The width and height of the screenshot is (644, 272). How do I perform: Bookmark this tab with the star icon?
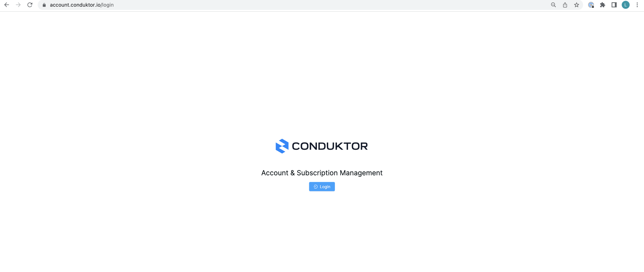click(x=576, y=5)
